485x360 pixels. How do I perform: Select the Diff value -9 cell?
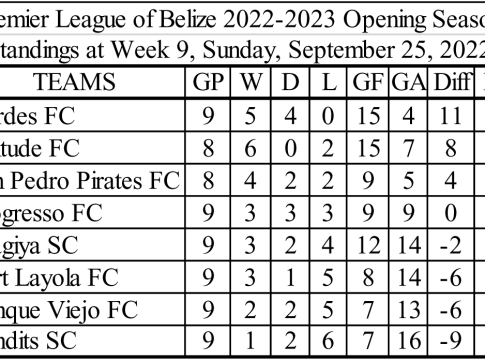point(451,341)
